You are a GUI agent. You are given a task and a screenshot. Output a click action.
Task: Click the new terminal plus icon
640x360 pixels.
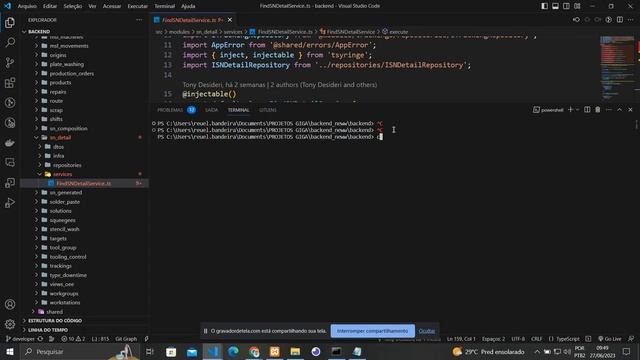click(571, 110)
